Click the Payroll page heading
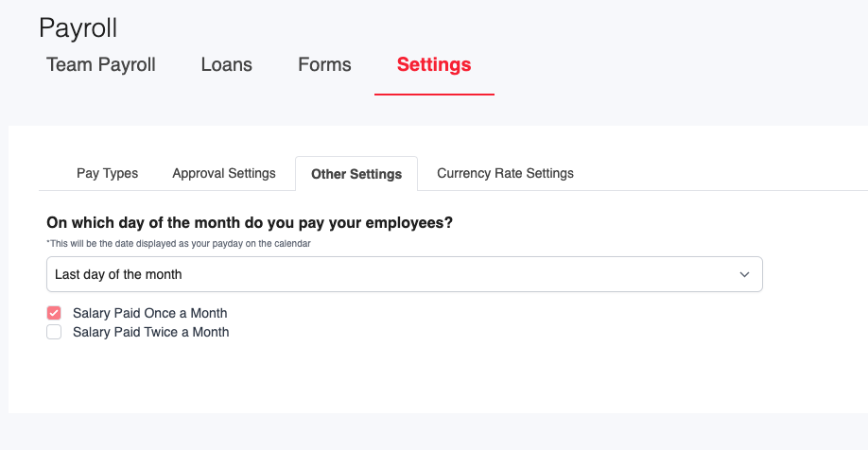Screen dimensions: 868x450 tap(78, 28)
